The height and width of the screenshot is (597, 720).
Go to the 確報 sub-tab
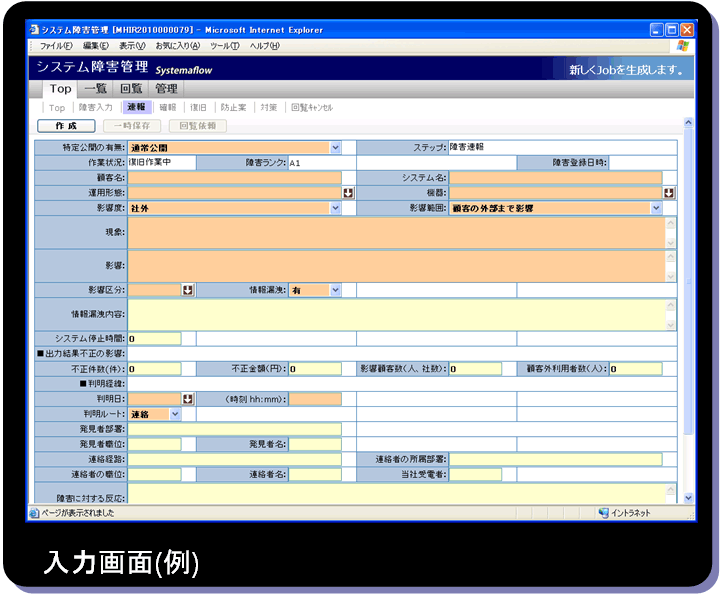(168, 107)
